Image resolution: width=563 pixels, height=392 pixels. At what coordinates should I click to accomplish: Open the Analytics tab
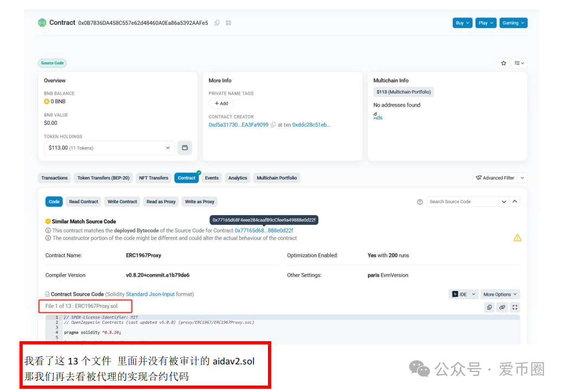pyautogui.click(x=237, y=178)
